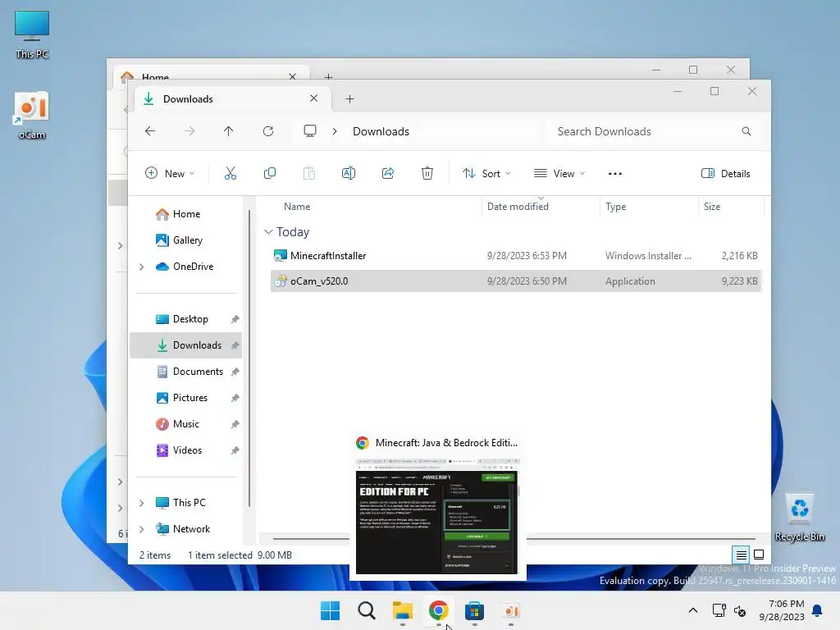Switch to large thumbnails view icon
Viewport: 840px width, 630px height.
coord(759,555)
